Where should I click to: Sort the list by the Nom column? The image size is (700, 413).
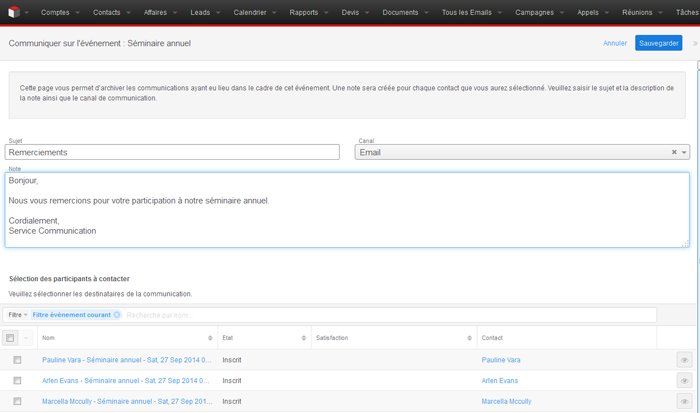pos(209,338)
